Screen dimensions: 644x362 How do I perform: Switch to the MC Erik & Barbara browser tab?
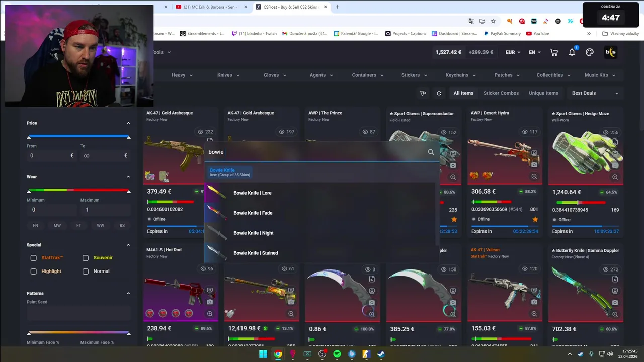(211, 7)
